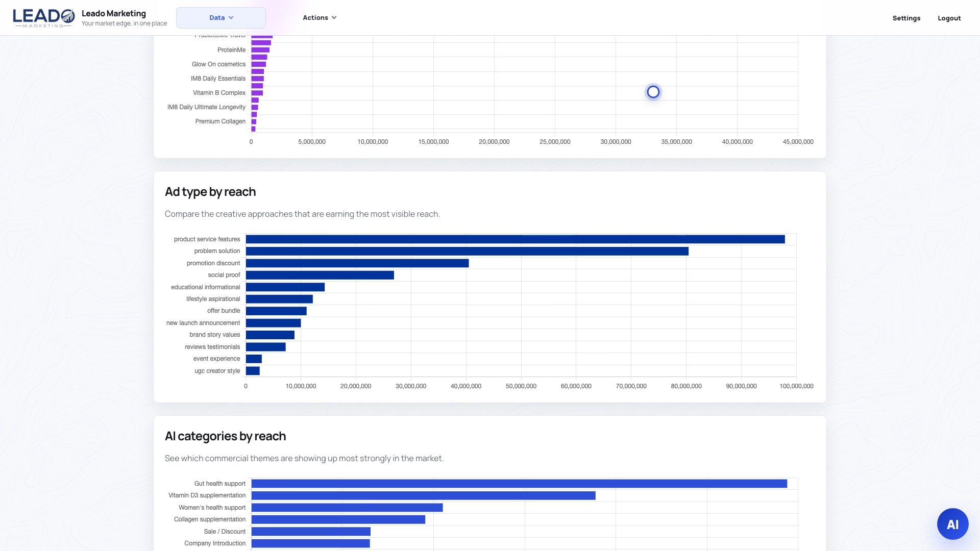980x551 pixels.
Task: Click the Data dropdown chevron
Action: click(x=231, y=18)
